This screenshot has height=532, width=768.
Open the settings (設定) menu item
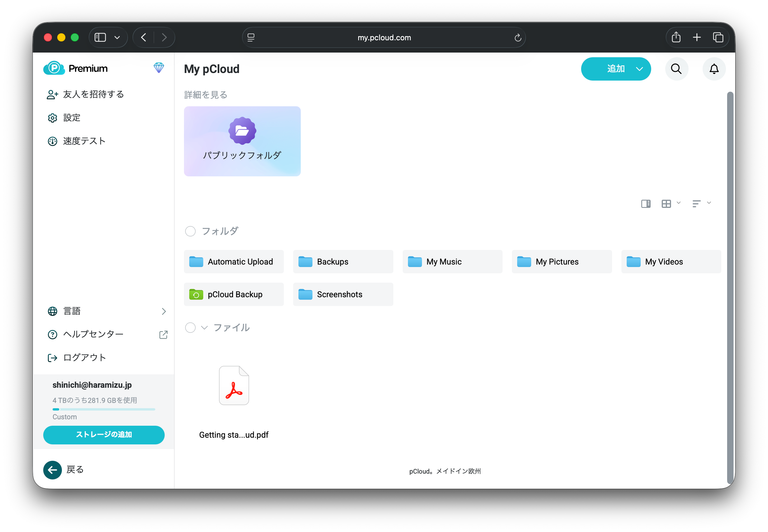(x=72, y=118)
